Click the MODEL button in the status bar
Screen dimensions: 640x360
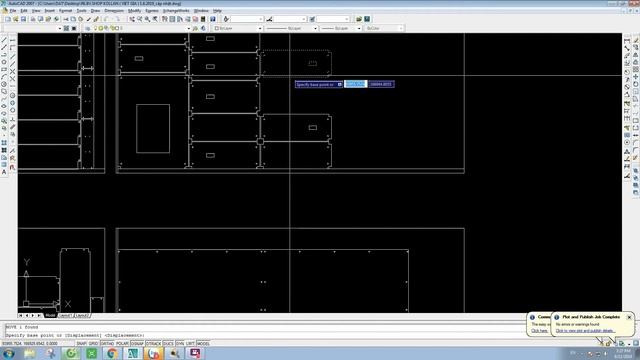click(203, 344)
